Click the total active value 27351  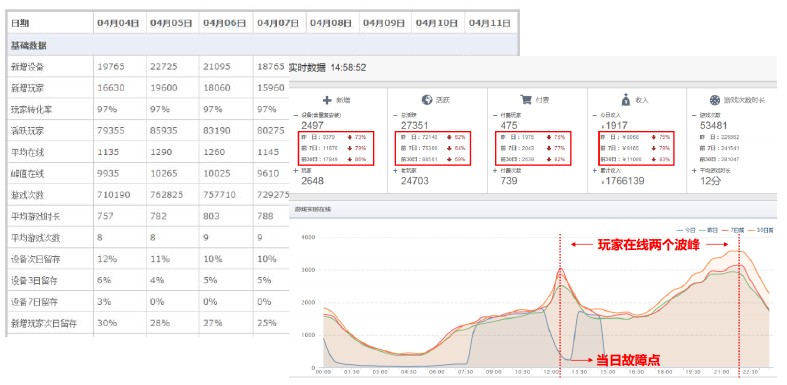(x=415, y=125)
